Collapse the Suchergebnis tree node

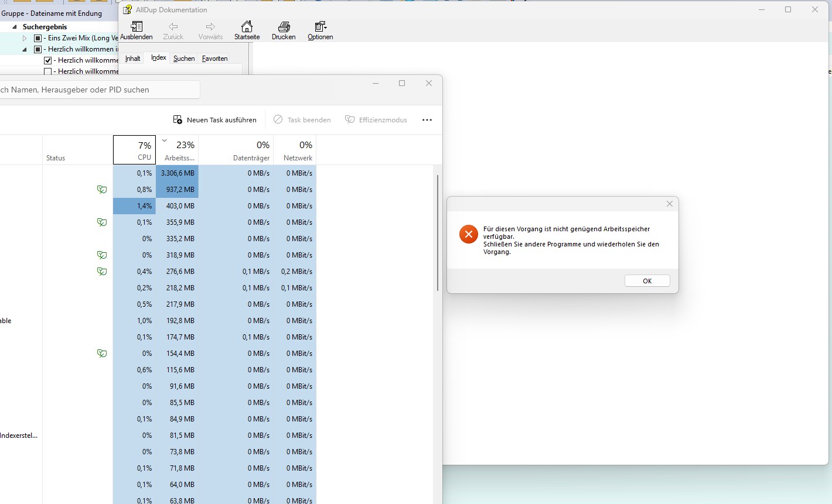(15, 27)
